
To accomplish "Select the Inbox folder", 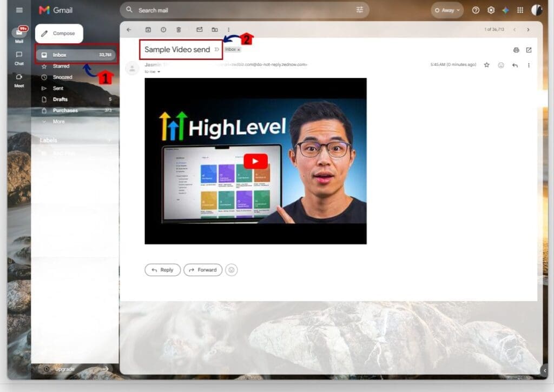I will coord(76,55).
